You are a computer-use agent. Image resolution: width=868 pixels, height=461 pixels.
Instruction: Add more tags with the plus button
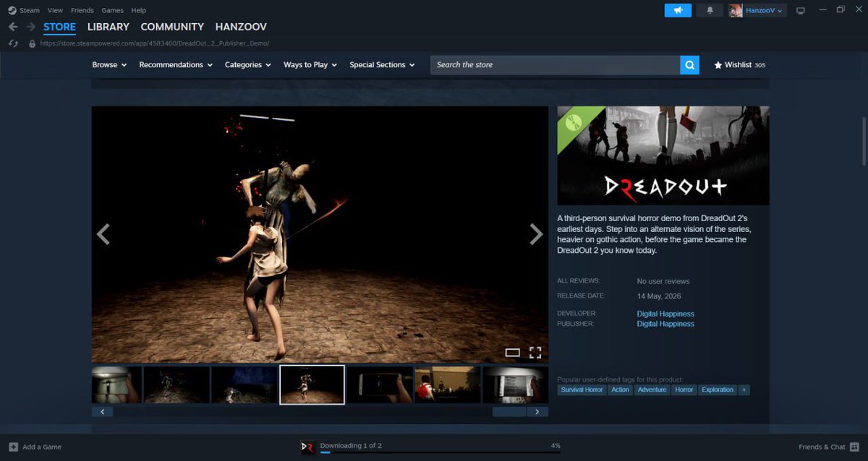point(744,389)
